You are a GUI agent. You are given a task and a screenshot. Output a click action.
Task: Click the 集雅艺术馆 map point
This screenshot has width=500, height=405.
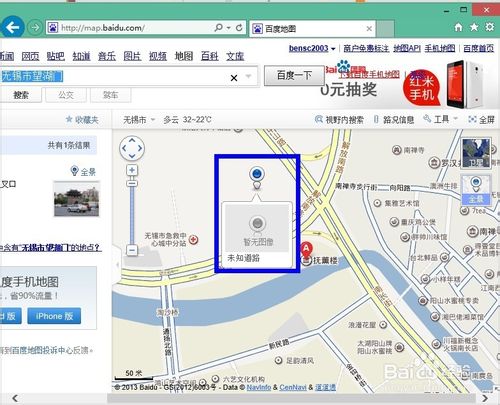click(377, 203)
